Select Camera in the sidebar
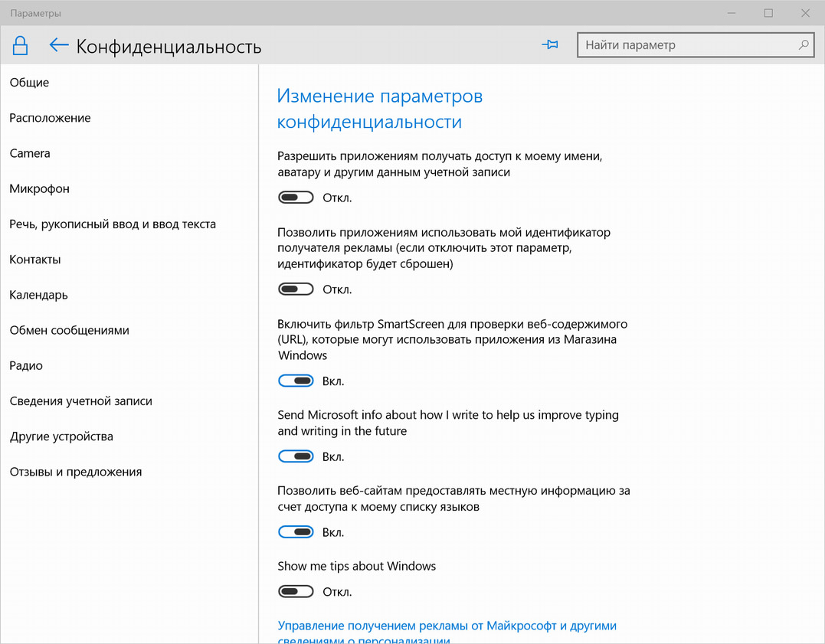 pos(30,153)
